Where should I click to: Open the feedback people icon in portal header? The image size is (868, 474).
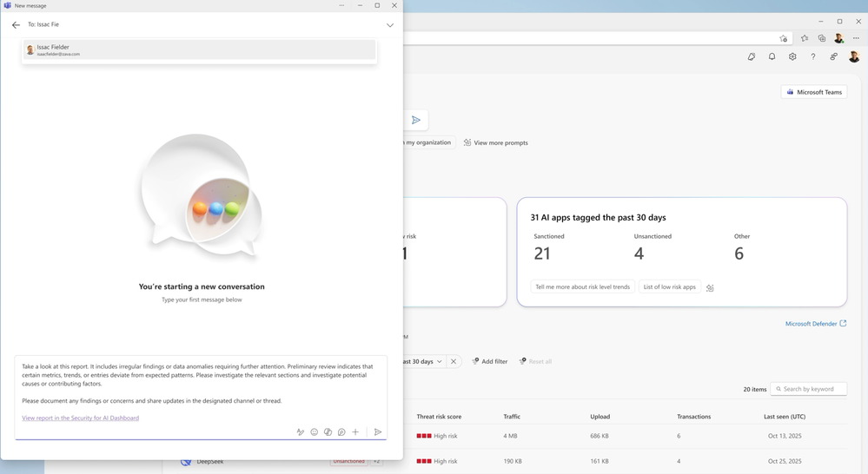coord(833,56)
